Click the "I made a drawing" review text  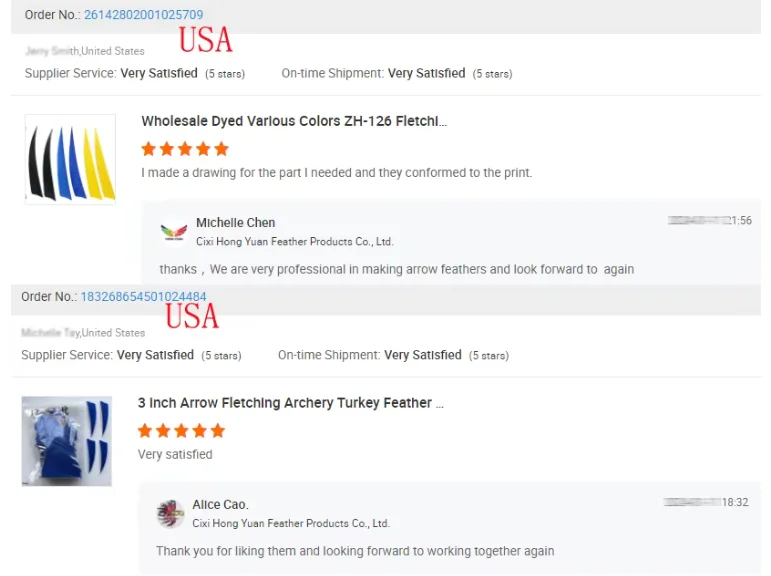coord(336,173)
